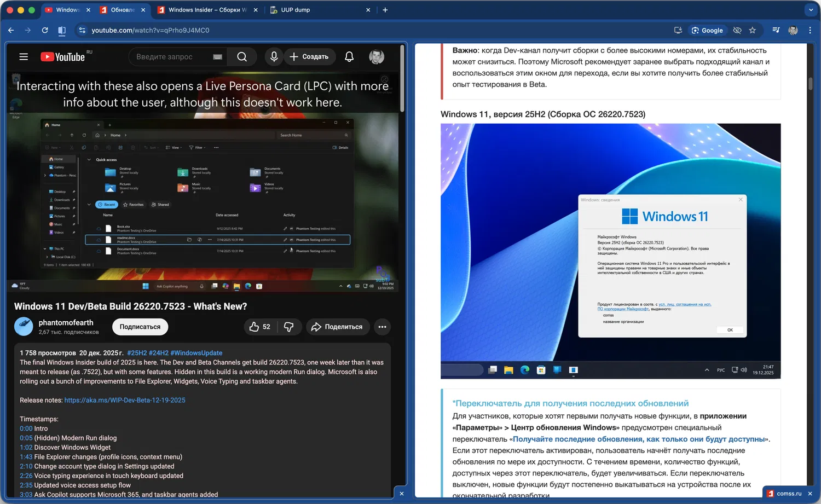Open the YouTube hamburger guide menu
Image resolution: width=821 pixels, height=504 pixels.
tap(24, 56)
